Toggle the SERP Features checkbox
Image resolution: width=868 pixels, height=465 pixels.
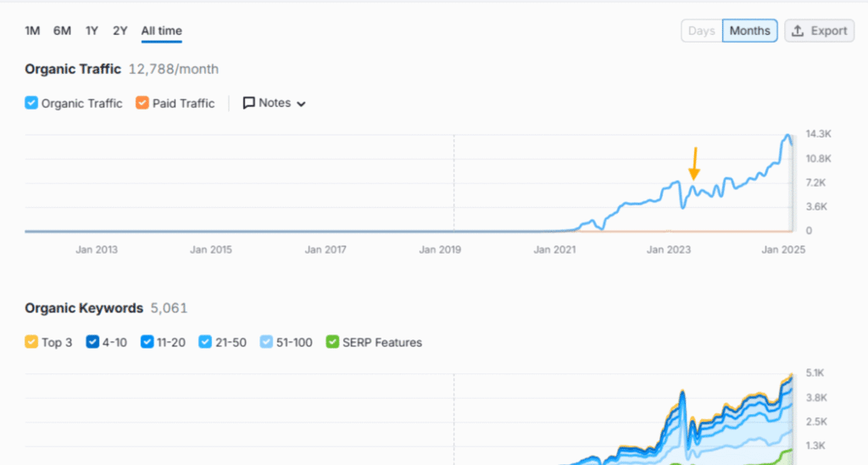pyautogui.click(x=333, y=343)
